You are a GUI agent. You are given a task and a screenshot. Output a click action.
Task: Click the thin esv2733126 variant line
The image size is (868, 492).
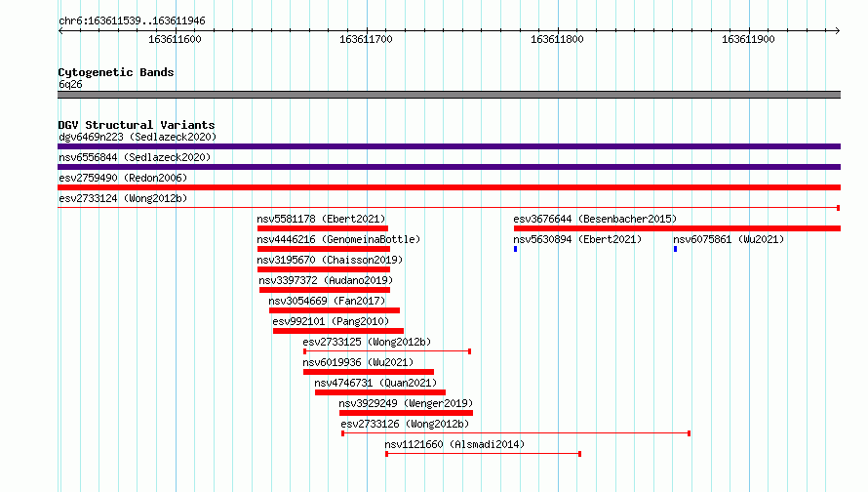(516, 433)
